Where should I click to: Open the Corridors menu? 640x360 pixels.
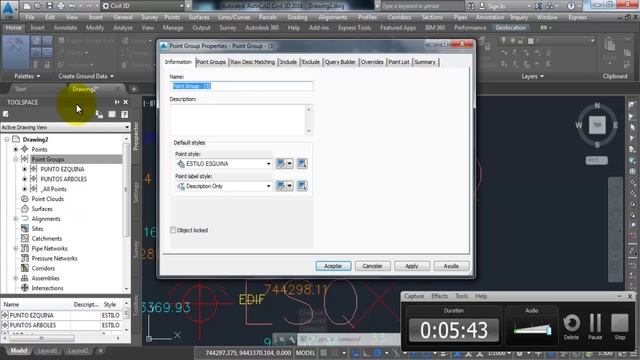pyautogui.click(x=399, y=18)
